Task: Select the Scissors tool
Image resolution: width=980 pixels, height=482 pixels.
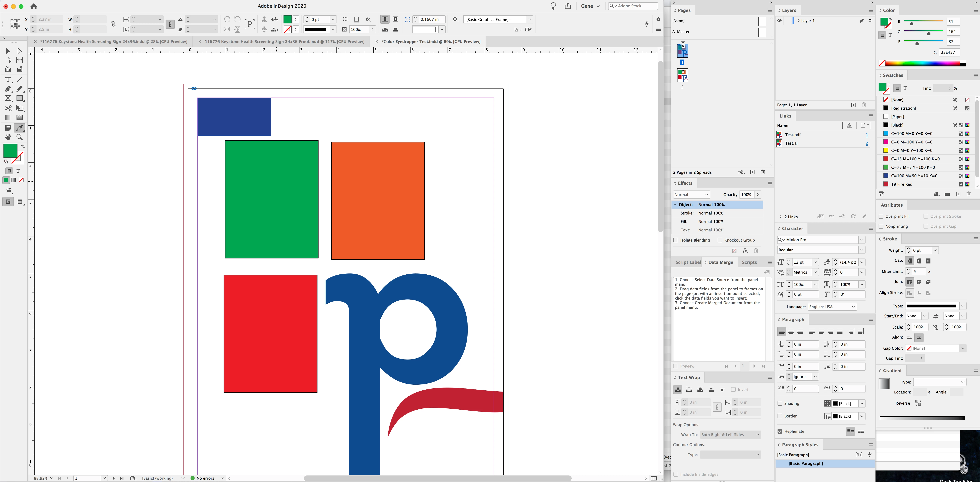Action: [x=8, y=108]
